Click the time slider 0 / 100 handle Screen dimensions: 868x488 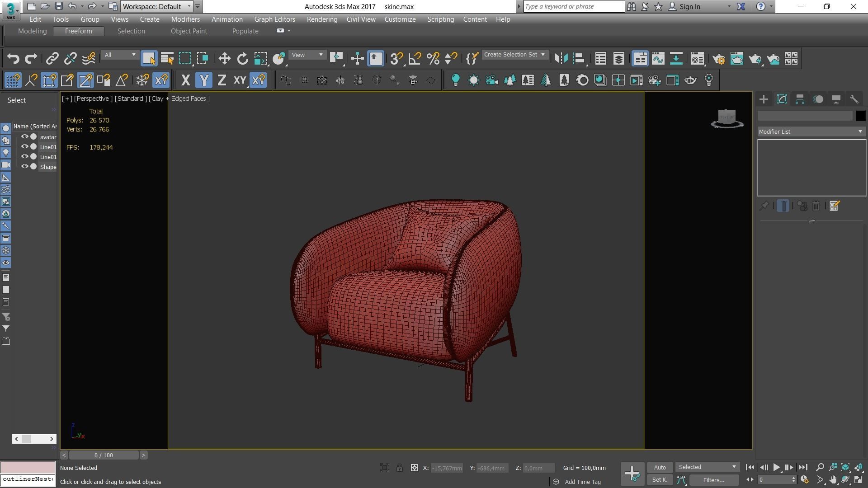tap(104, 455)
